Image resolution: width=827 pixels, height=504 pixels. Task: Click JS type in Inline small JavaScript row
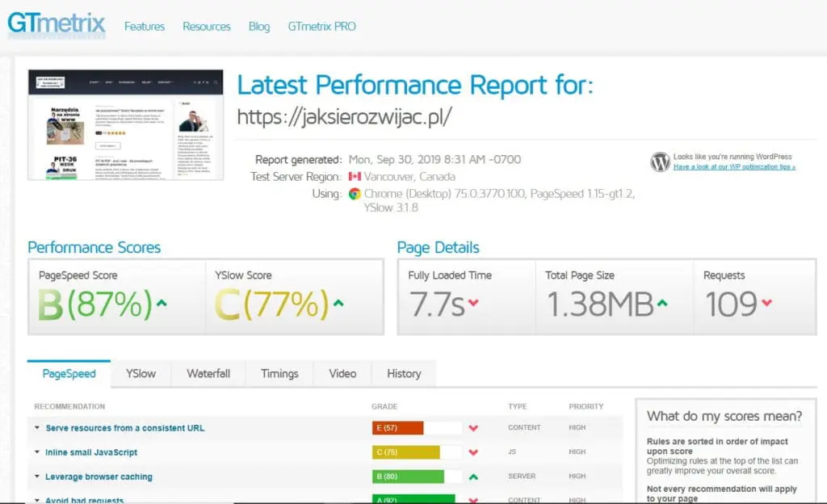pos(512,451)
